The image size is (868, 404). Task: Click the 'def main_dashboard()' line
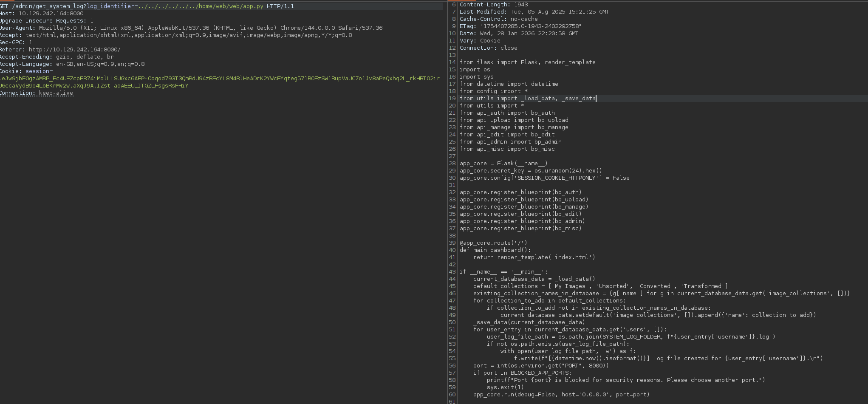[495, 250]
